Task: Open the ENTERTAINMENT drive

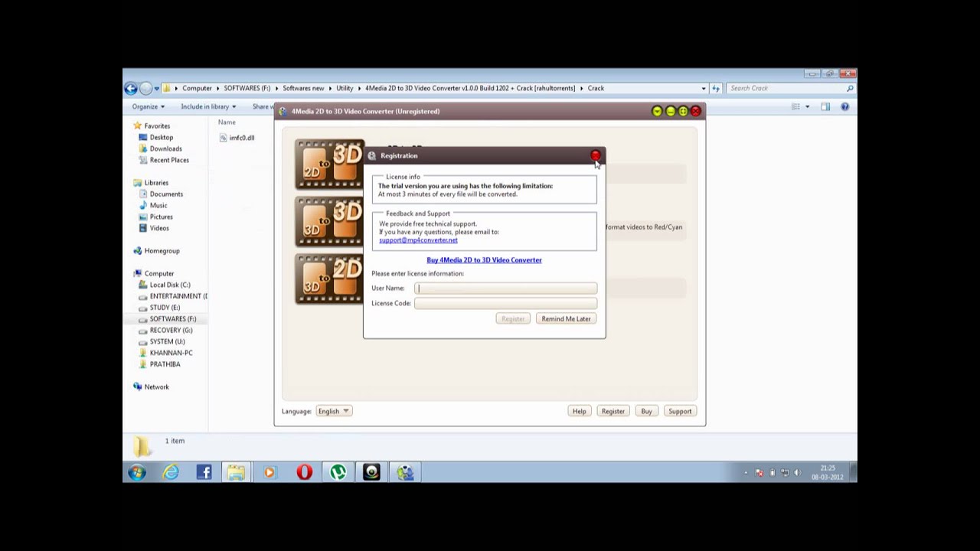Action: tap(178, 296)
